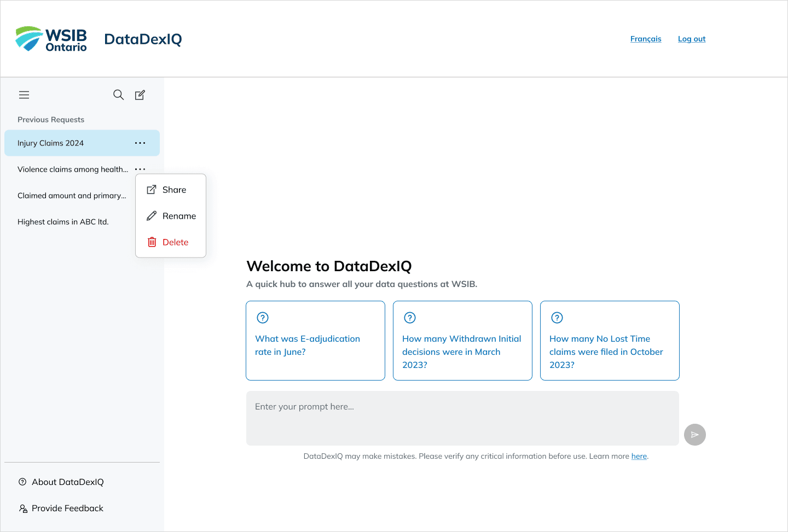The height and width of the screenshot is (532, 788).
Task: Click the round send arrow button
Action: pos(695,435)
